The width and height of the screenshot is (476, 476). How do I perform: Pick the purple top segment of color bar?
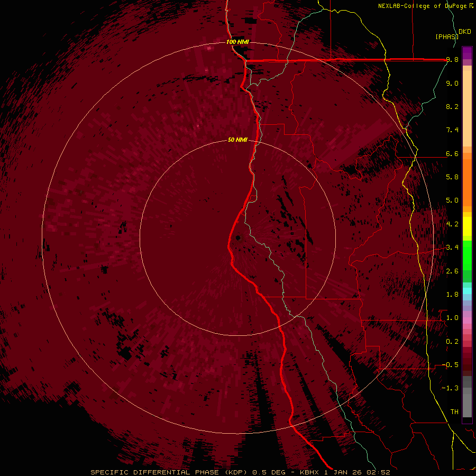coord(467,53)
